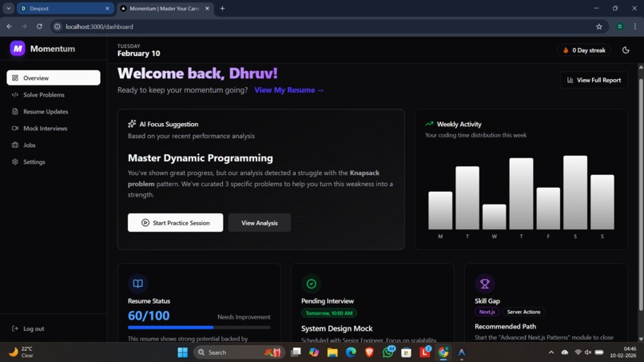Open File Explorer from taskbar
The image size is (644, 362).
[x=332, y=352]
